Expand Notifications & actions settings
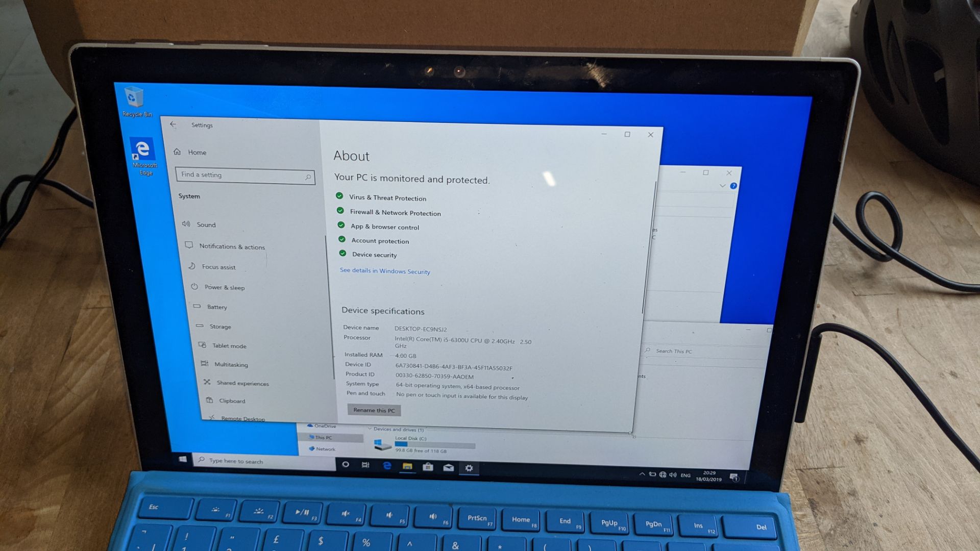This screenshot has width=980, height=551. click(232, 245)
